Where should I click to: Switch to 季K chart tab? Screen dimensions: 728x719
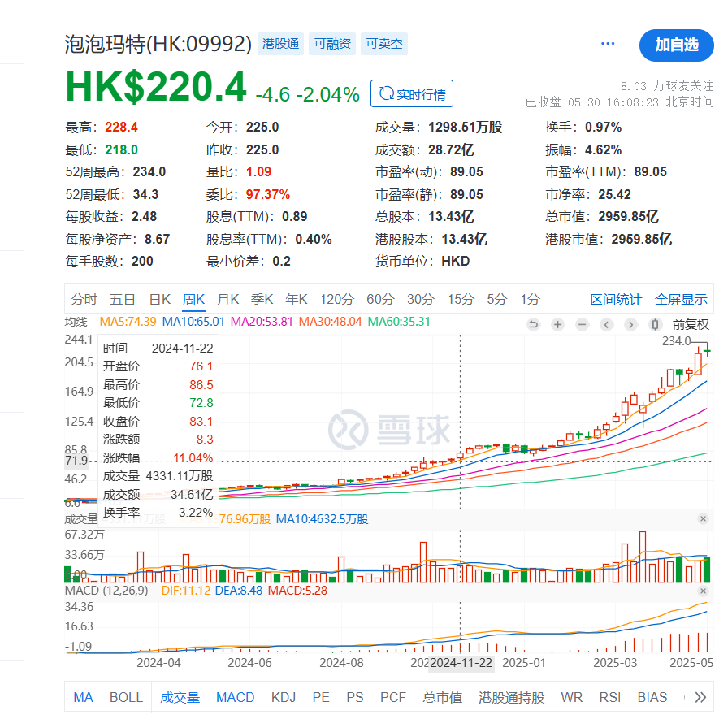coord(262,300)
